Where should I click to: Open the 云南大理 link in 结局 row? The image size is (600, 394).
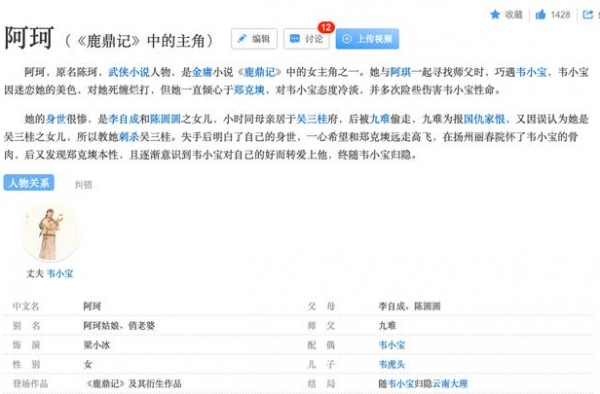click(450, 384)
